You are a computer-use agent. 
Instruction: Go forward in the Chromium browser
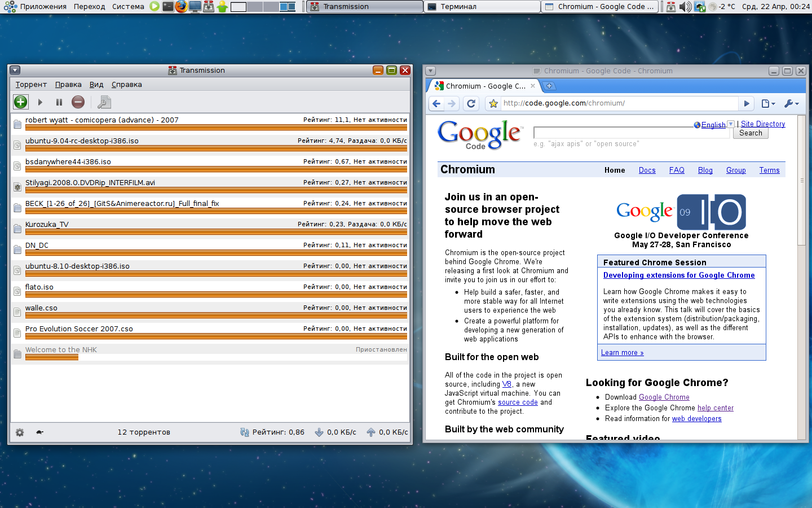[451, 103]
